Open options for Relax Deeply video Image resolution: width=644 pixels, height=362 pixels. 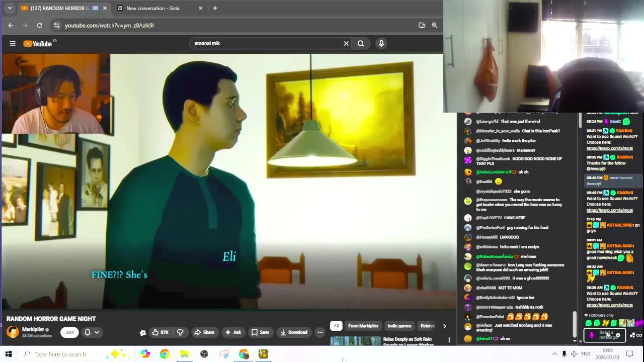449,340
